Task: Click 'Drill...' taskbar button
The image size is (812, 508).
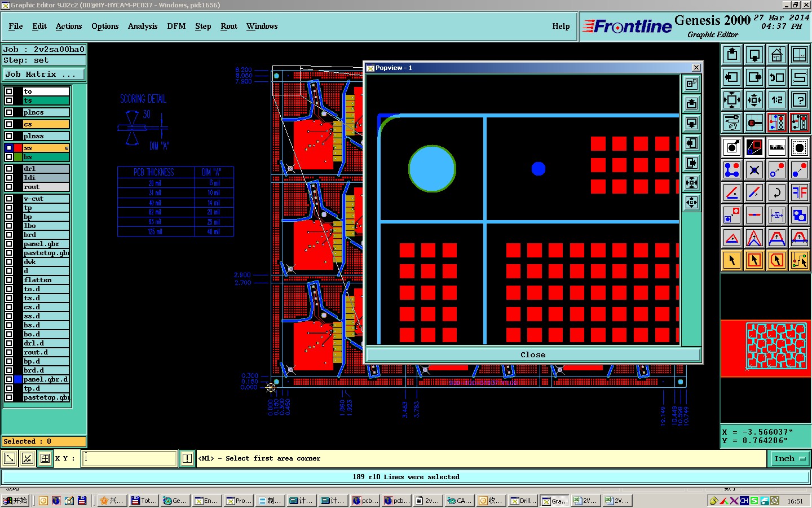Action: pos(523,501)
